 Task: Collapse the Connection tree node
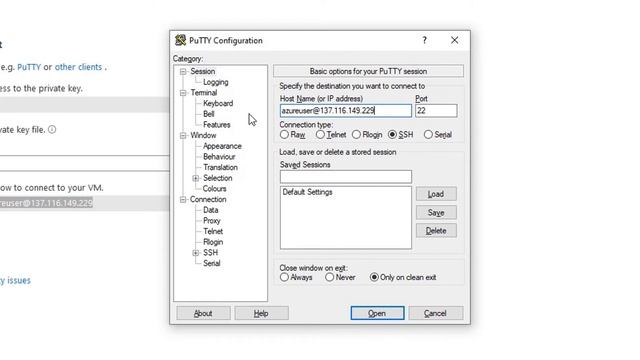click(x=183, y=200)
